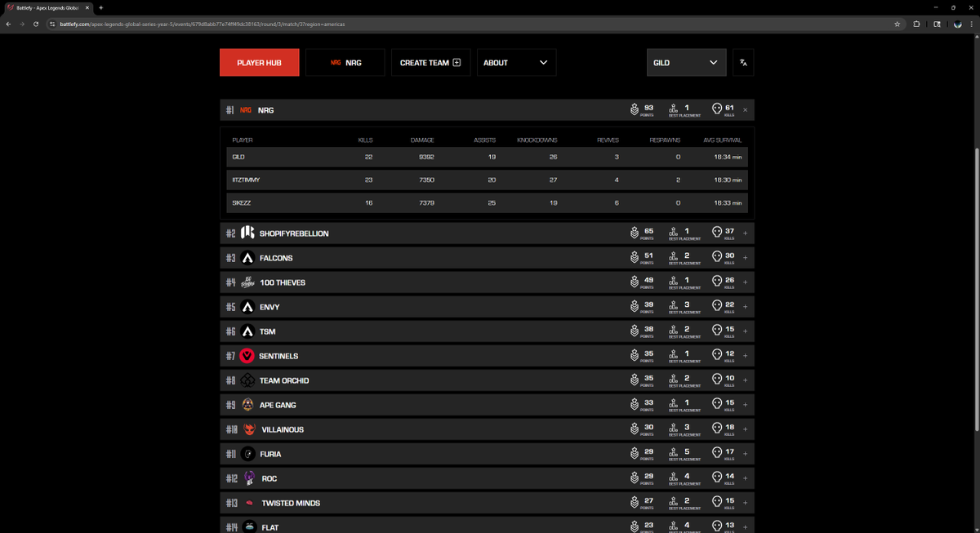Screen dimensions: 980x533
Task: Open the Player Hub
Action: 259,63
